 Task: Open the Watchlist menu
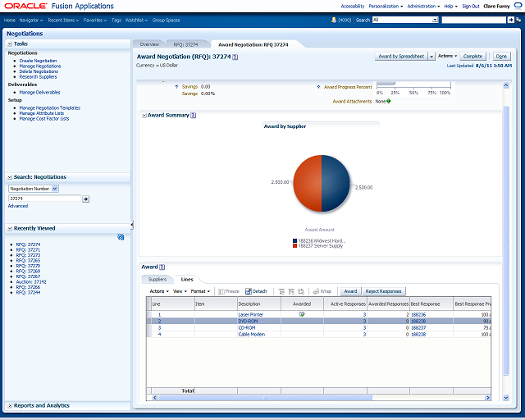point(136,20)
